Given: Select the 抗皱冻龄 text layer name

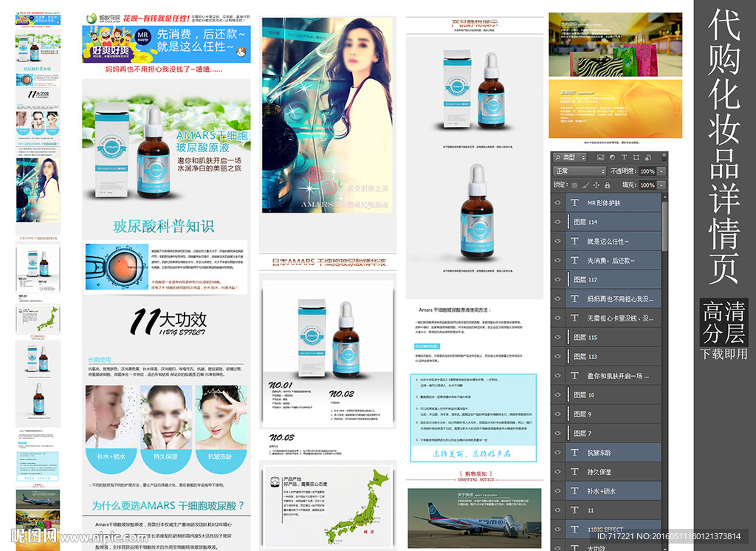Looking at the screenshot, I should 599,453.
